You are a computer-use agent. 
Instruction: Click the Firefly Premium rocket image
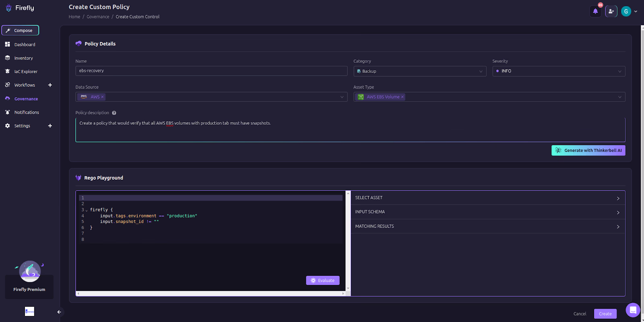point(30,271)
